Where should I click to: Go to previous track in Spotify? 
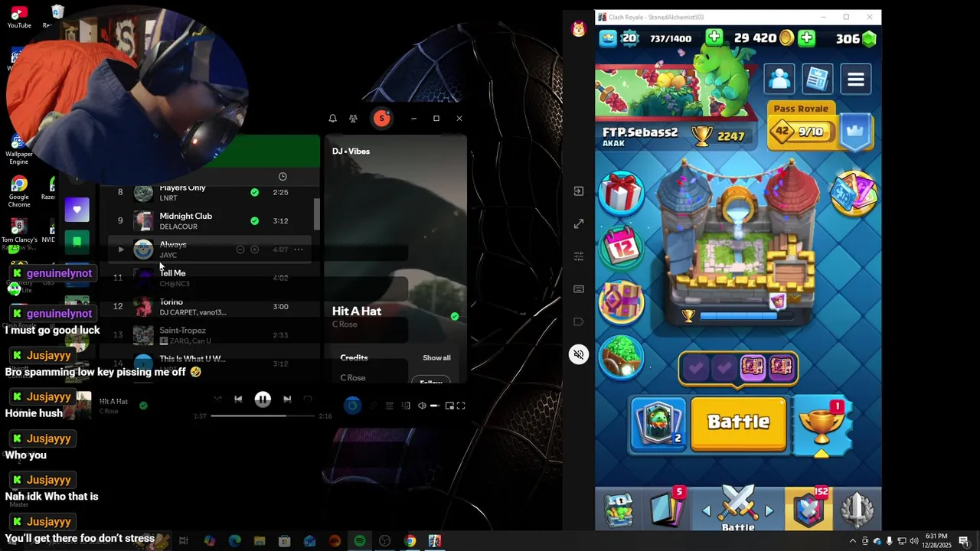238,399
